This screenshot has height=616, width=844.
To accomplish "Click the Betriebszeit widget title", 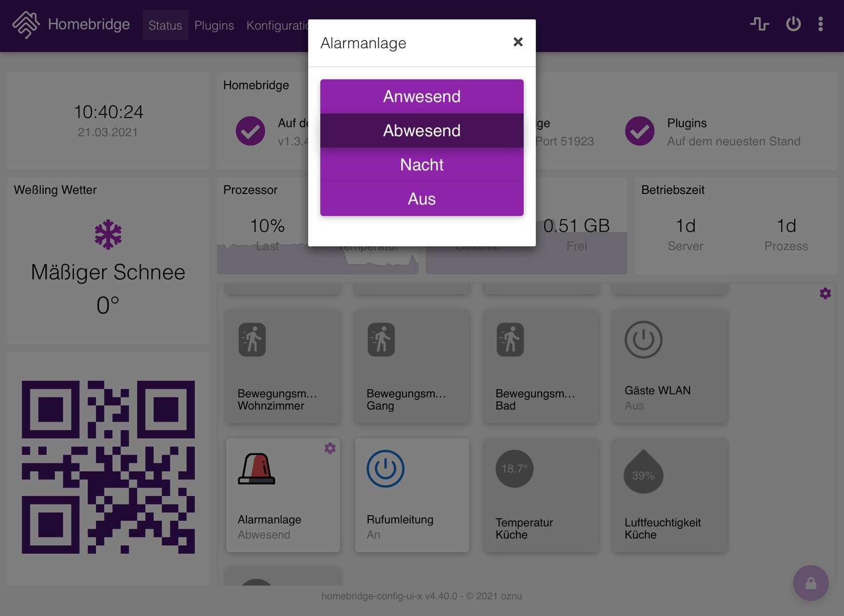I will (673, 190).
